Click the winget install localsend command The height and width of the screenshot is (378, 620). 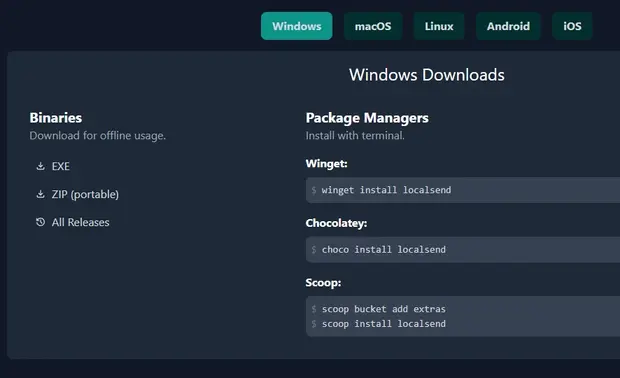point(386,190)
